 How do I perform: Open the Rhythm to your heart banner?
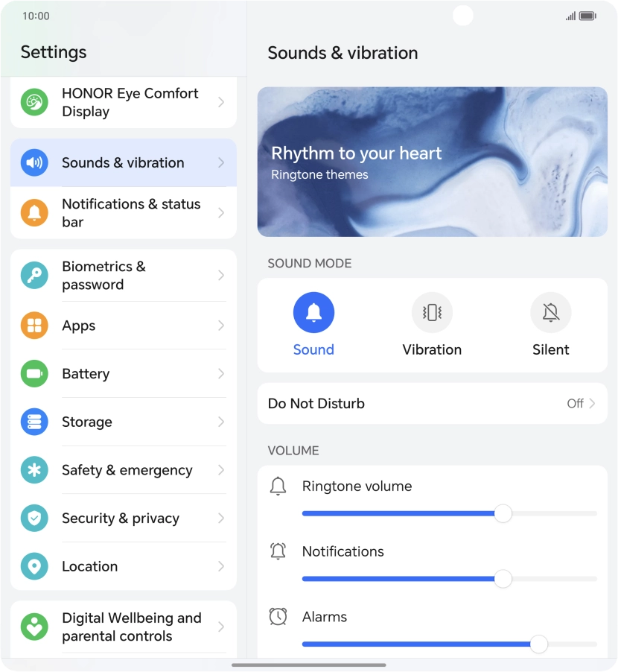(432, 162)
